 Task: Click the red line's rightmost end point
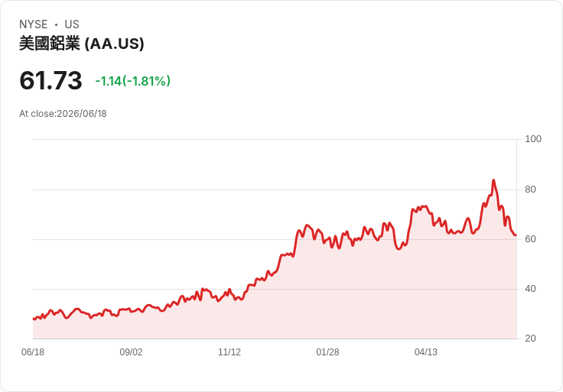[x=516, y=235]
